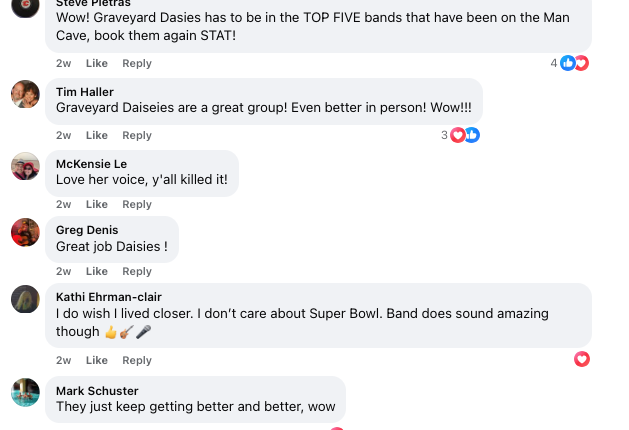The width and height of the screenshot is (629, 430).
Task: Click the reaction icons on Steve Pietras's comment
Action: [574, 63]
